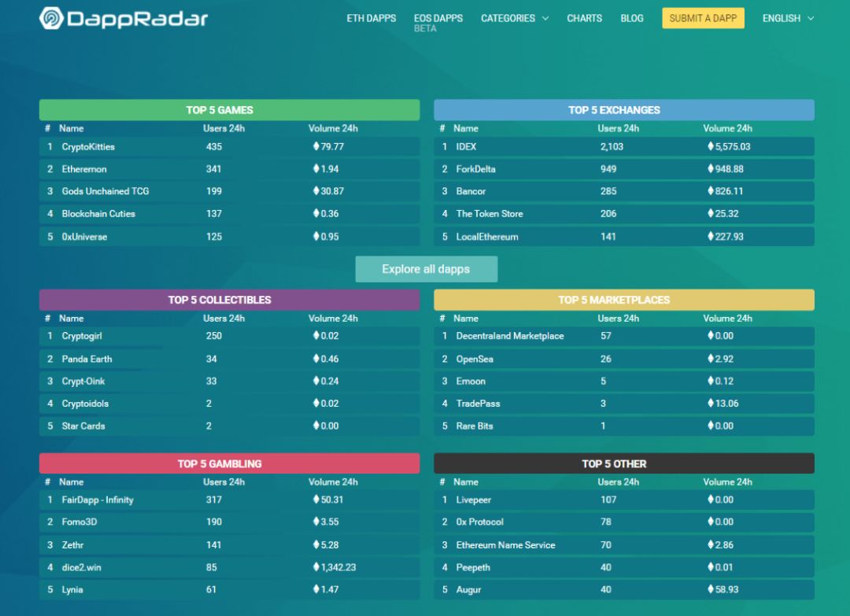Click the Ether icon next to IDEX volume 5,575.03
Image resolution: width=850 pixels, height=616 pixels.
[x=711, y=146]
